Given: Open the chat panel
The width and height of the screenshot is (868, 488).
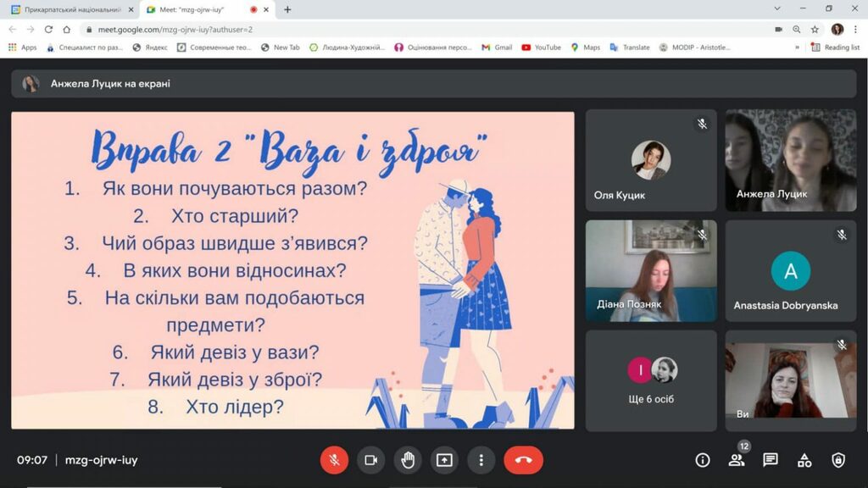Looking at the screenshot, I should point(770,460).
